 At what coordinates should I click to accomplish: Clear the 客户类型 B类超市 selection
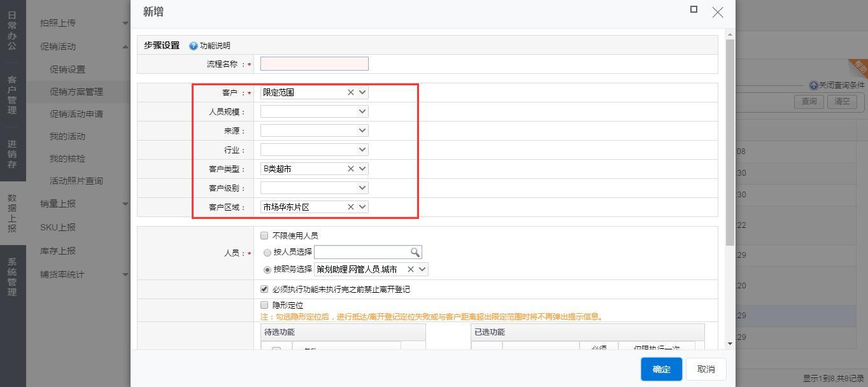(x=350, y=169)
